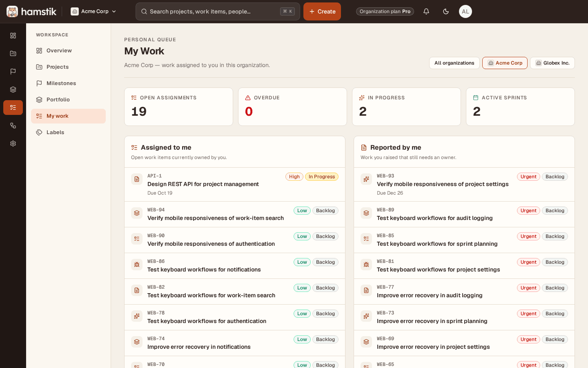588x368 pixels.
Task: Click the document icon beside API-1
Action: [x=137, y=179]
